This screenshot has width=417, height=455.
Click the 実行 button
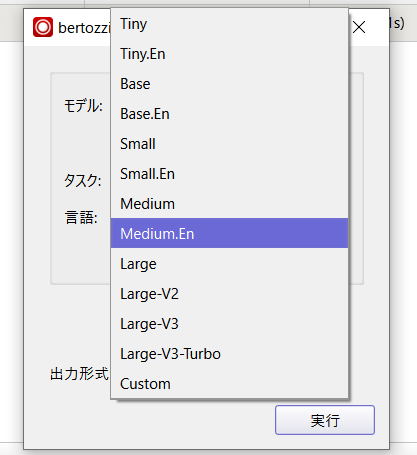point(325,420)
